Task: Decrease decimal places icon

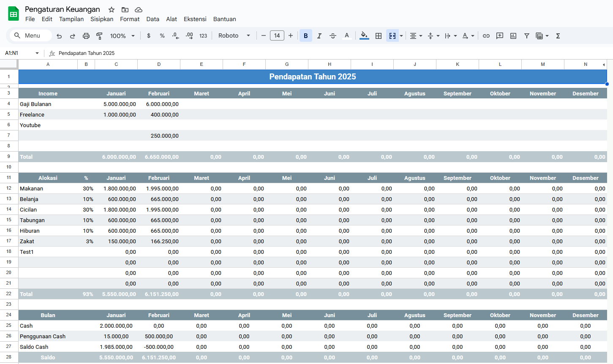Action: click(176, 36)
